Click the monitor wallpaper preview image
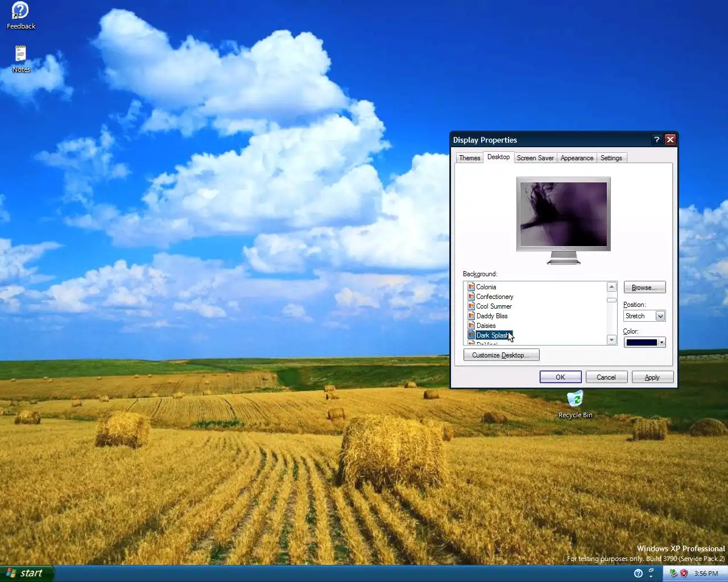This screenshot has height=582, width=728. pyautogui.click(x=564, y=214)
